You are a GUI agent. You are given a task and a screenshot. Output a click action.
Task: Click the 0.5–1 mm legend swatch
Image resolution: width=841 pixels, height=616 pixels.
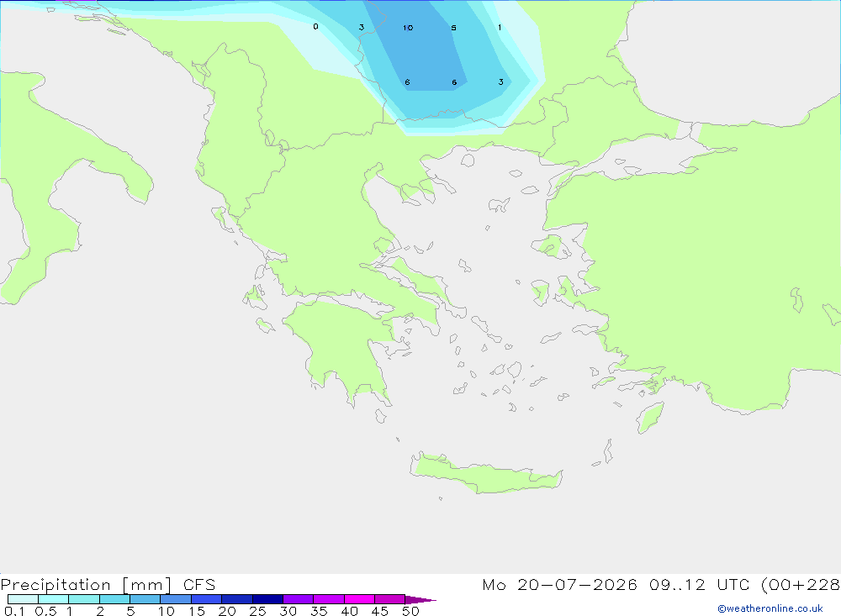54,599
